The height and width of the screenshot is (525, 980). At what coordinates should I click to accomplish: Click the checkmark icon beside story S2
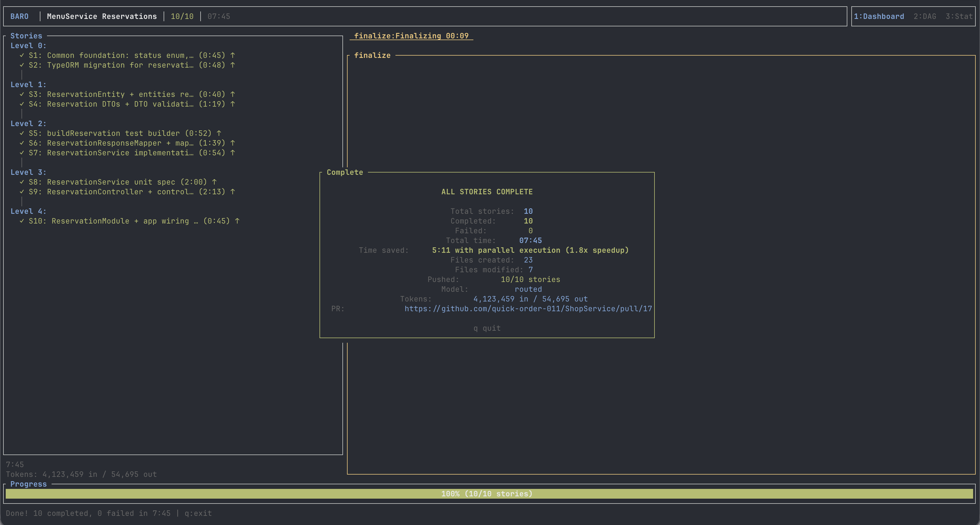click(22, 65)
